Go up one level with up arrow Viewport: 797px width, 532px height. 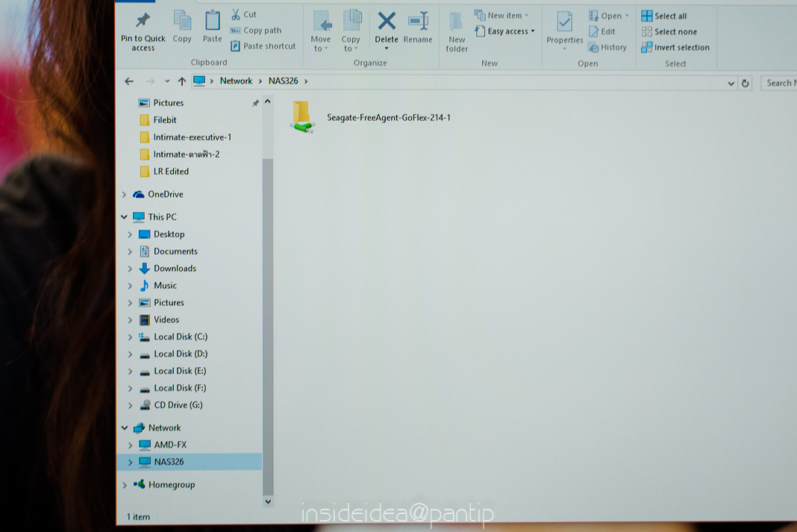(x=182, y=81)
